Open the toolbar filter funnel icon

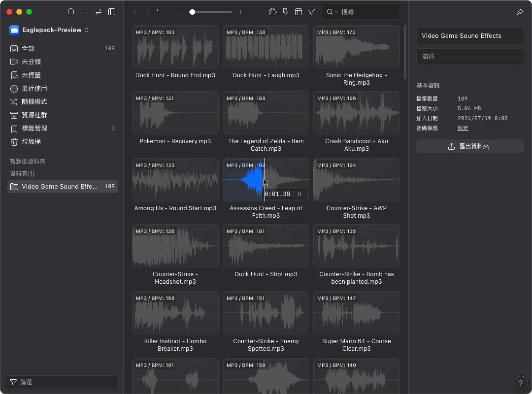311,12
